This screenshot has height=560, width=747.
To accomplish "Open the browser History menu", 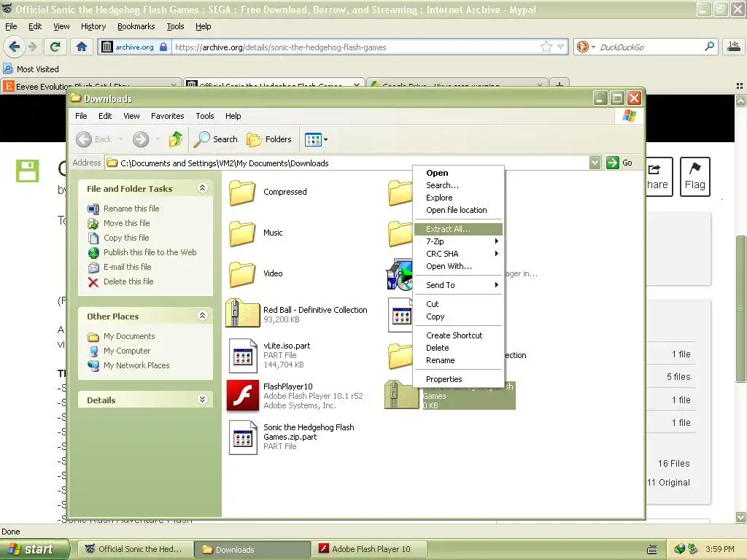I will pyautogui.click(x=93, y=26).
